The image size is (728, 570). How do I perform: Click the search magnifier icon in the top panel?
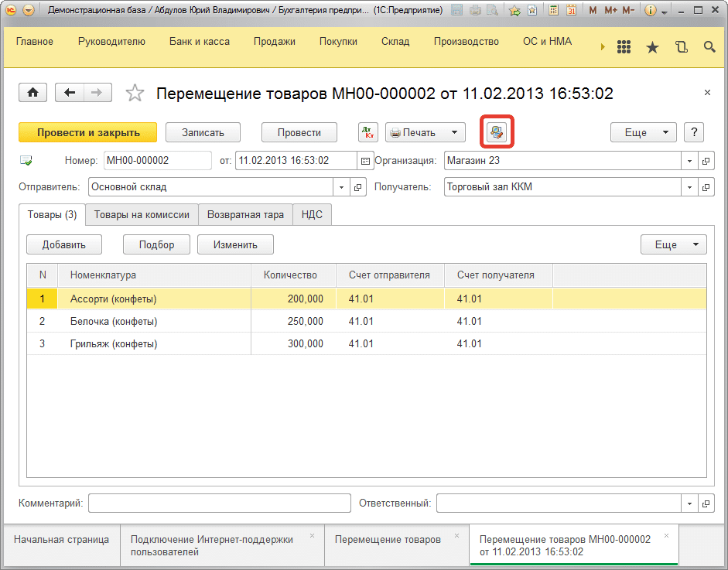tap(709, 47)
